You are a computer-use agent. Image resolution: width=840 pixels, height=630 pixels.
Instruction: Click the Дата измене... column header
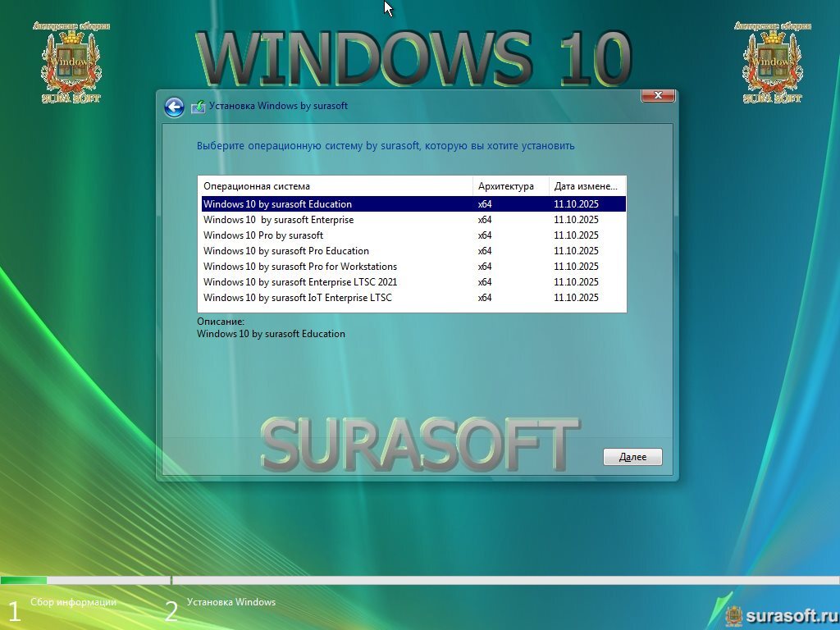click(587, 186)
